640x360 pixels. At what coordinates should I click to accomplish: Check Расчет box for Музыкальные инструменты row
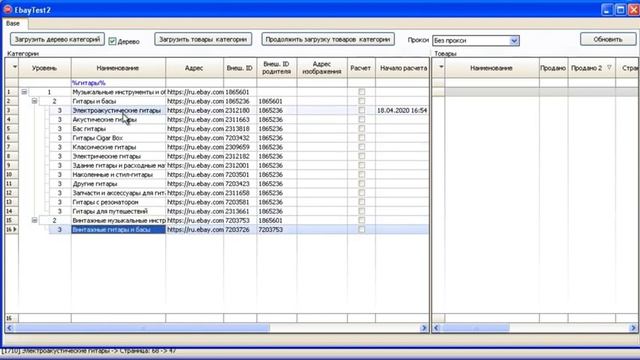[x=362, y=92]
